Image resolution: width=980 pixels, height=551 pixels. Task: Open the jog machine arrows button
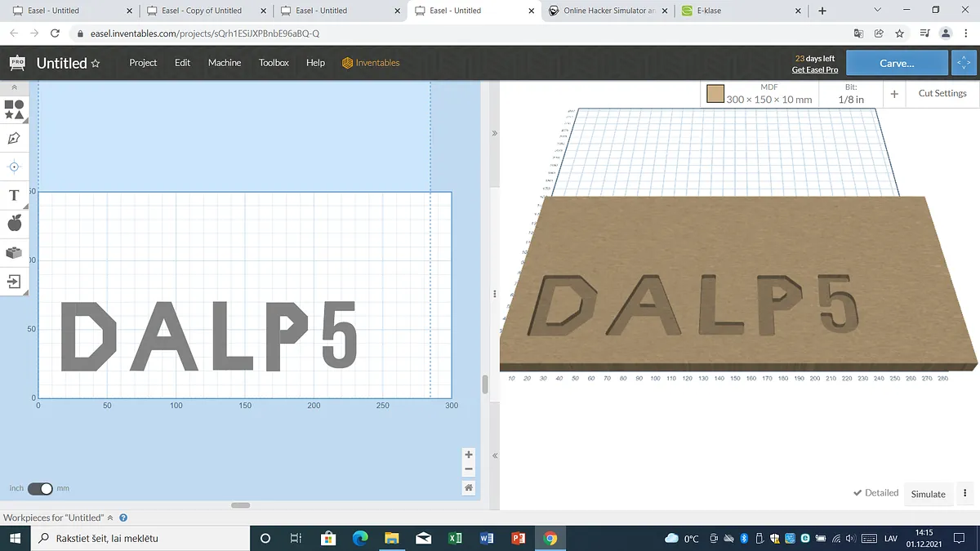[x=964, y=63]
